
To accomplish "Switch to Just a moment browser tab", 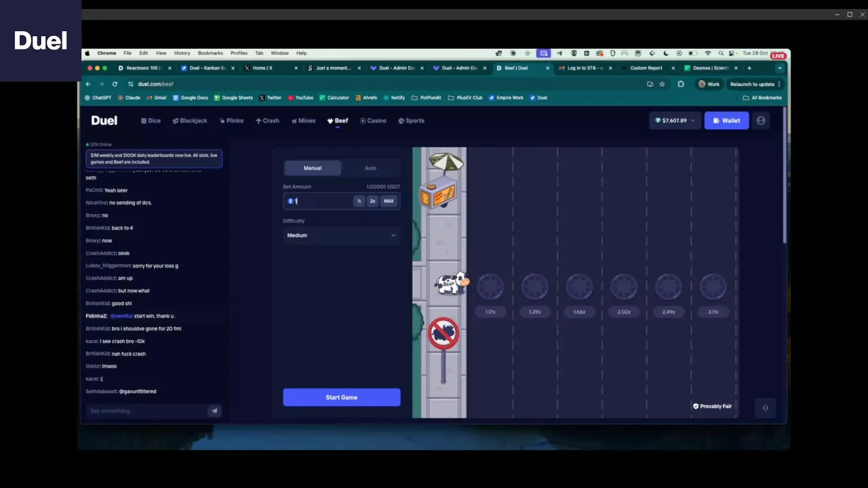I will pos(332,68).
